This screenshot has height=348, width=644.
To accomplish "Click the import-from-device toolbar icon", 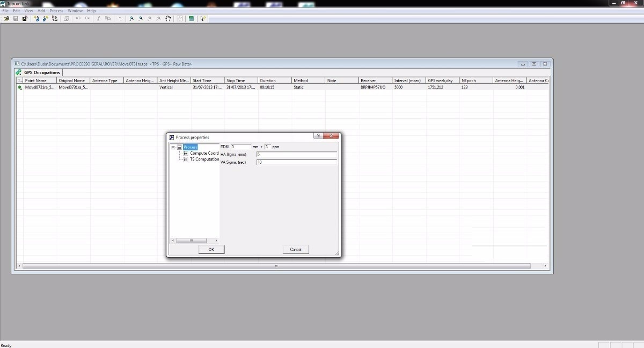I will pyautogui.click(x=36, y=18).
